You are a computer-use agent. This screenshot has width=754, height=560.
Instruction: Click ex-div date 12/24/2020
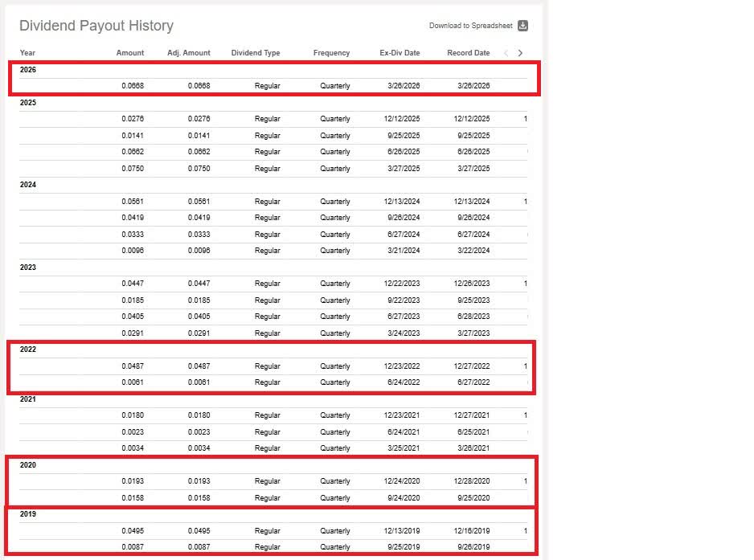pos(402,481)
